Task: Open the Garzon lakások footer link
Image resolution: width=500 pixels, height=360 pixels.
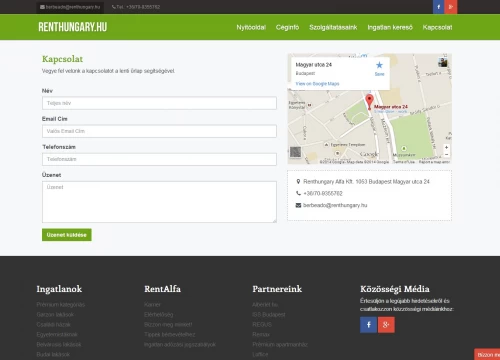Action: coord(55,315)
